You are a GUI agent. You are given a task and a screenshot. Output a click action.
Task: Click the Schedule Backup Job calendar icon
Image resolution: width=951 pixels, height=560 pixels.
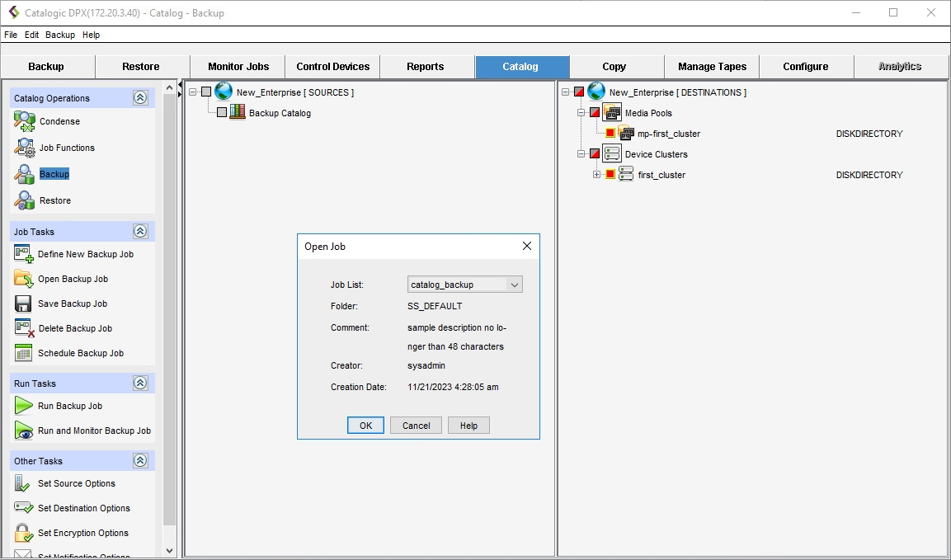point(24,353)
